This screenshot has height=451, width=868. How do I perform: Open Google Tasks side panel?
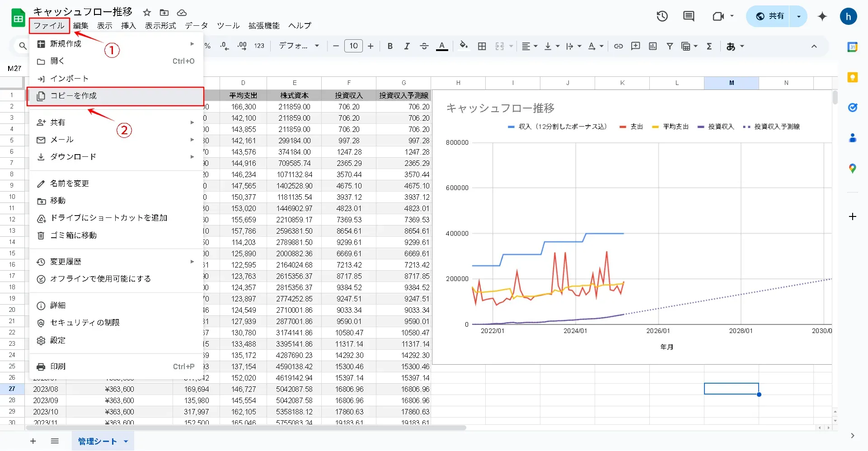tap(853, 108)
